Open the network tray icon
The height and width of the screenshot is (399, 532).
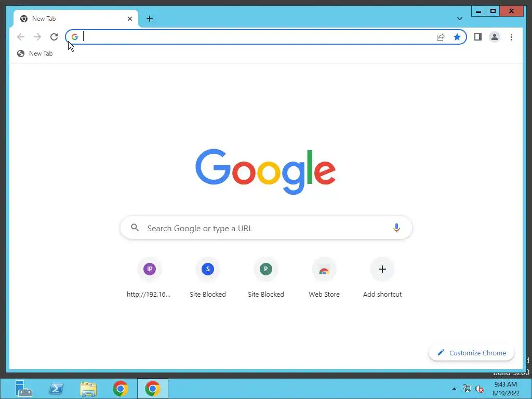point(467,389)
